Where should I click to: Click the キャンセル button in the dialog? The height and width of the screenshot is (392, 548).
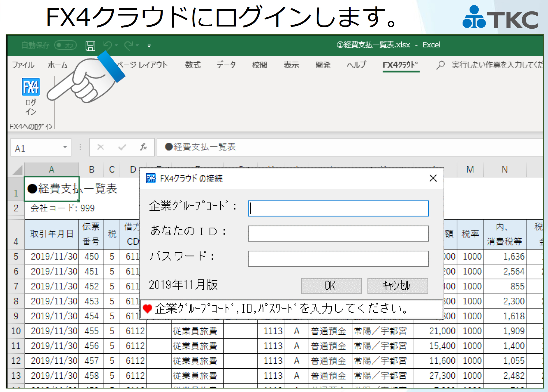coord(397,285)
